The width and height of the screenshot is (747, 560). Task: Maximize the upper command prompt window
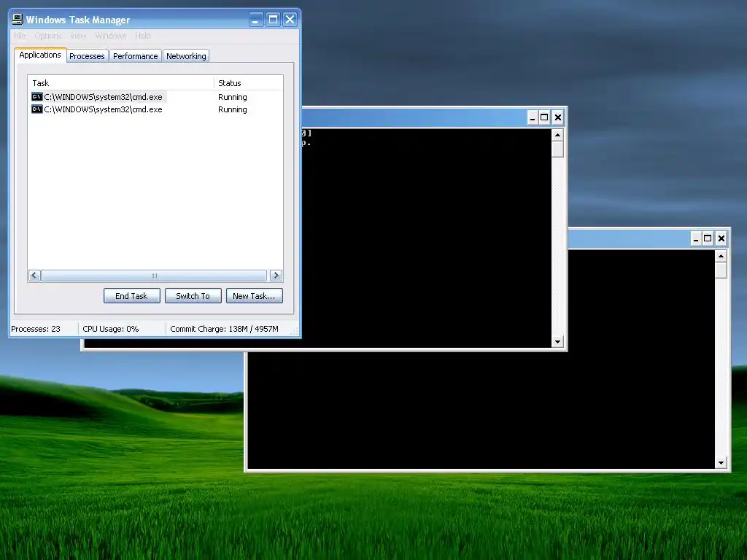click(x=544, y=117)
